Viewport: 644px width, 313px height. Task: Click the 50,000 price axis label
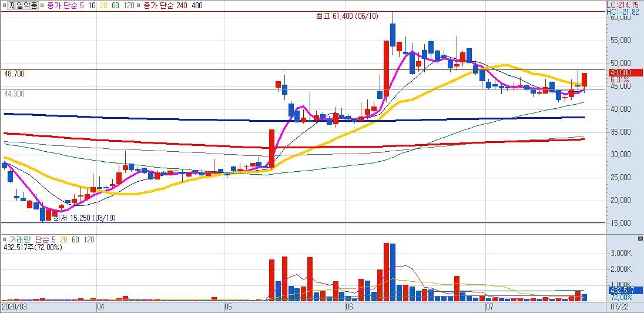click(621, 64)
